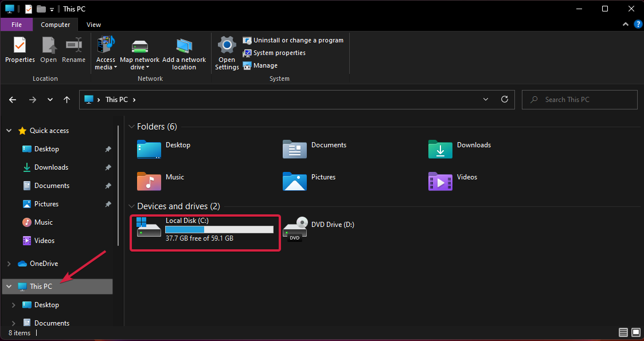This screenshot has width=644, height=341.
Task: Expand the OneDrive tree node
Action: pyautogui.click(x=9, y=264)
